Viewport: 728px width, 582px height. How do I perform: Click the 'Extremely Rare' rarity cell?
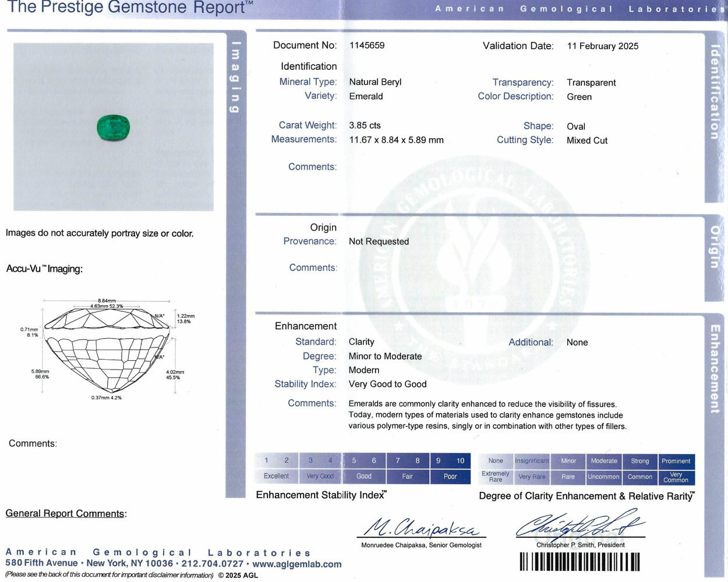(496, 477)
